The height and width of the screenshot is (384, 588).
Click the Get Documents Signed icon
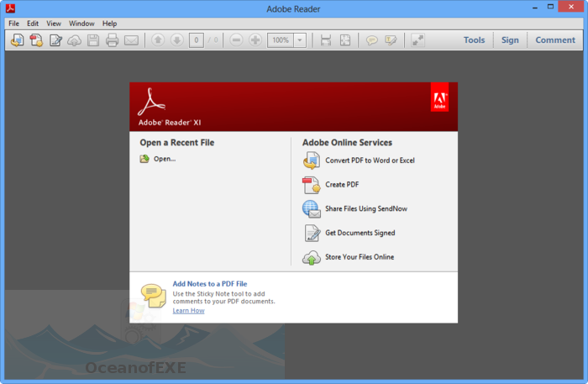coord(312,233)
